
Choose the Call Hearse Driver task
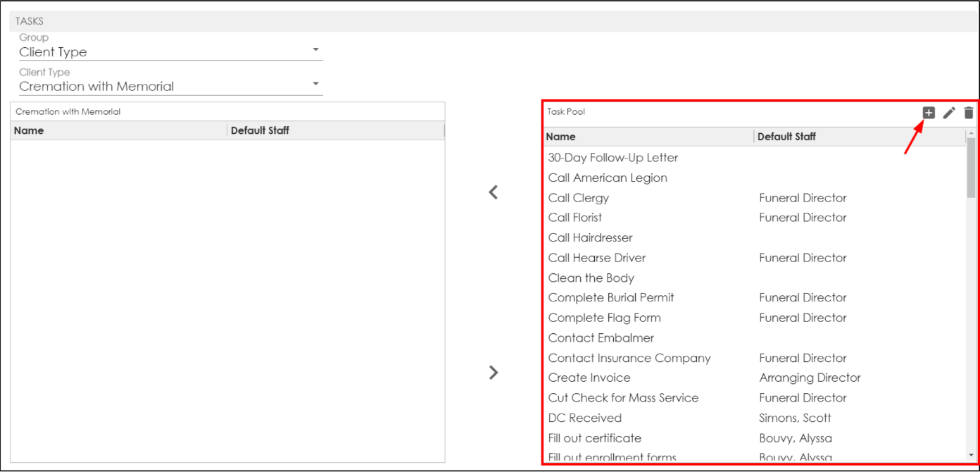597,258
